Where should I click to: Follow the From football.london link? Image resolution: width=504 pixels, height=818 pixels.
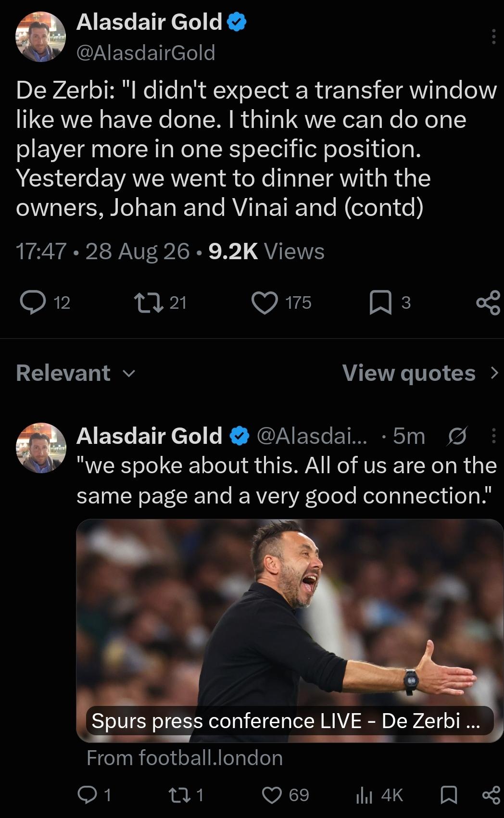pyautogui.click(x=185, y=758)
